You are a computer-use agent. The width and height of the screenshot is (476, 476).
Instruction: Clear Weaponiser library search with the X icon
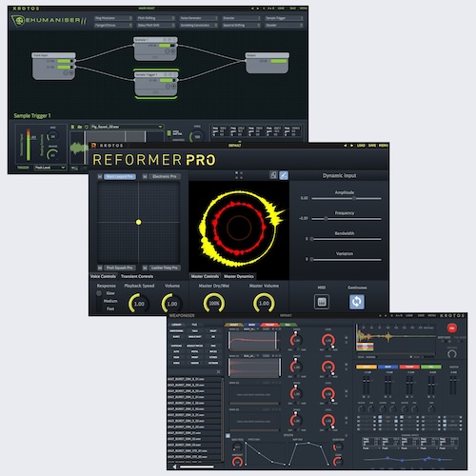218,371
